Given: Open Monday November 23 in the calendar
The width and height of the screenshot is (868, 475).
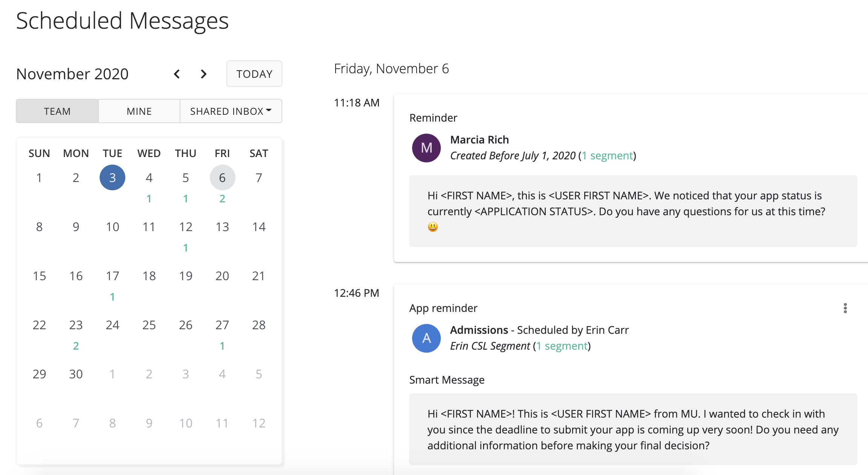Looking at the screenshot, I should point(76,325).
